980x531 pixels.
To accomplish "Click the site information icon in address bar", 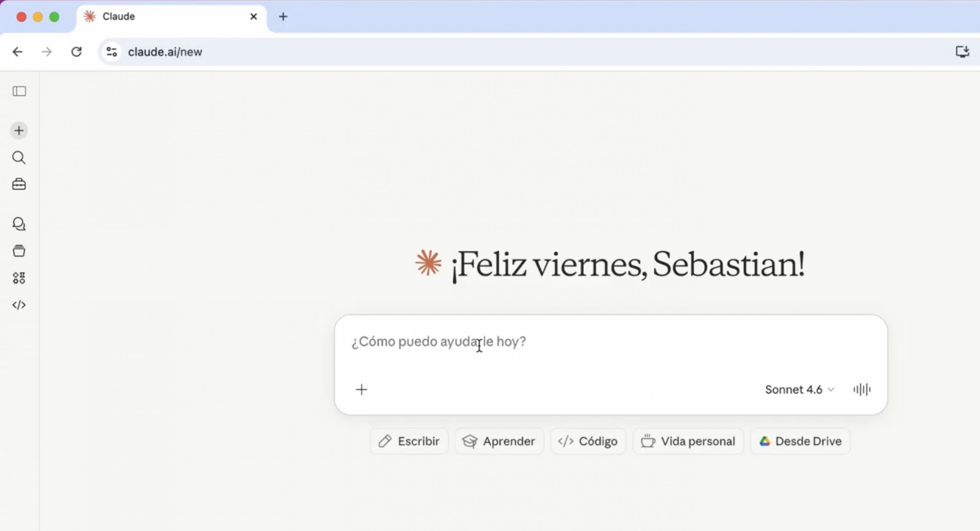I will [111, 52].
